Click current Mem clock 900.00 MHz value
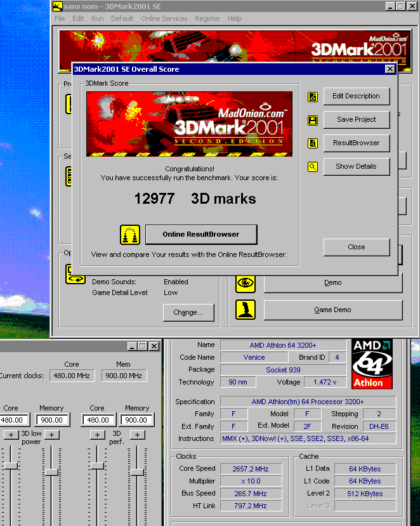Screen dimensions: 420x526 [124, 376]
